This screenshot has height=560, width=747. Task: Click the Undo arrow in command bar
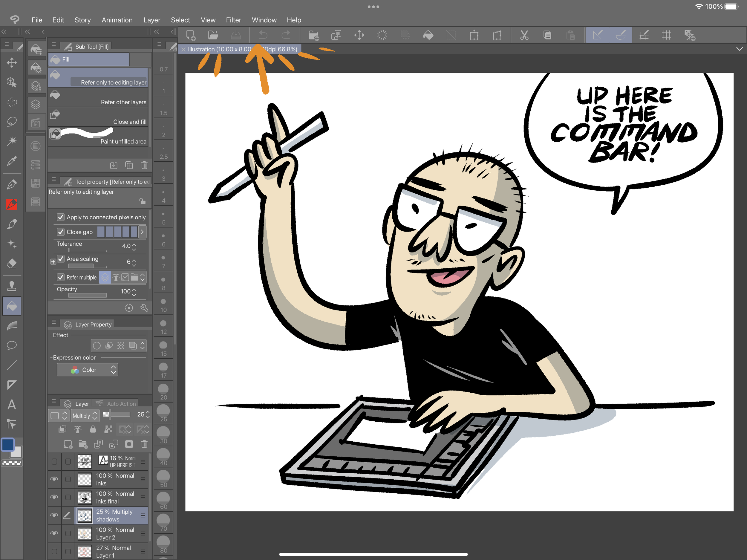pyautogui.click(x=263, y=35)
